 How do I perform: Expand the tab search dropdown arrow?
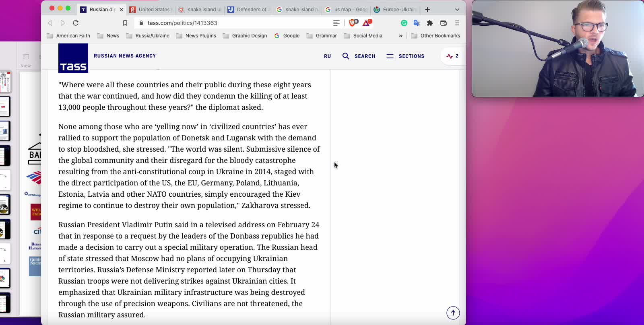click(457, 10)
